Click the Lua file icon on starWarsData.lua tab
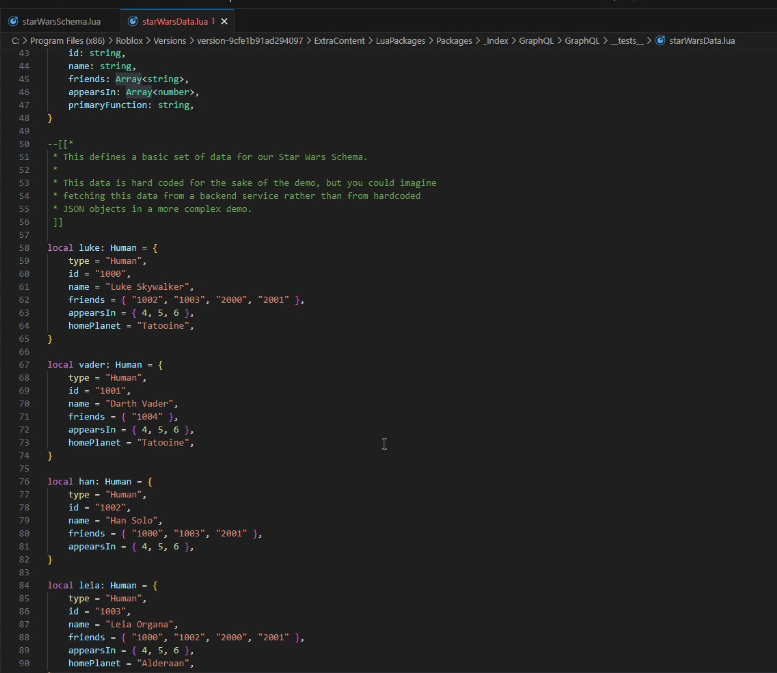 (x=133, y=21)
